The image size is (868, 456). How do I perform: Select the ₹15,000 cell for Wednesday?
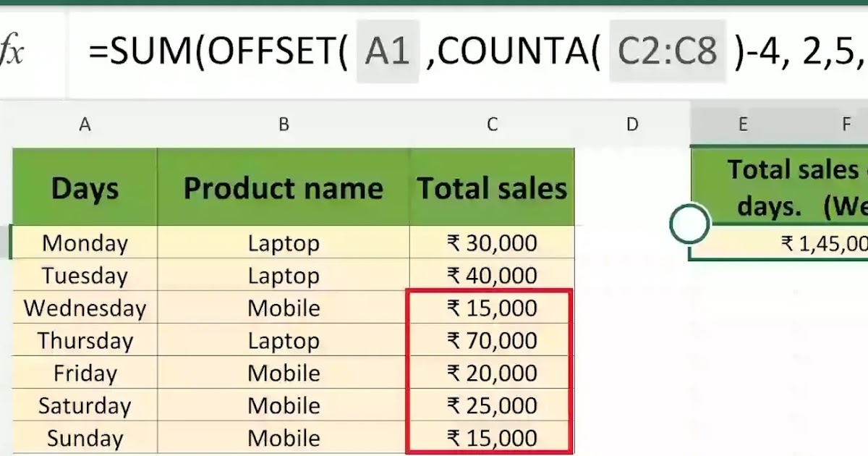click(492, 308)
